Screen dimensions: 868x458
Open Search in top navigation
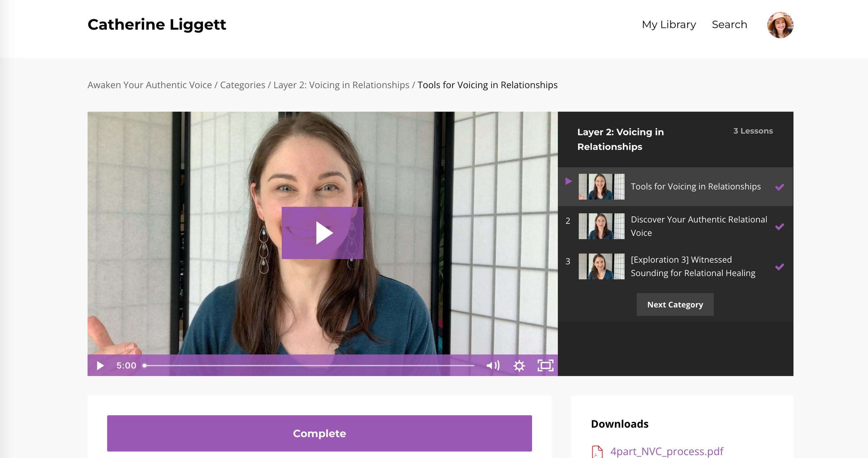click(x=729, y=24)
